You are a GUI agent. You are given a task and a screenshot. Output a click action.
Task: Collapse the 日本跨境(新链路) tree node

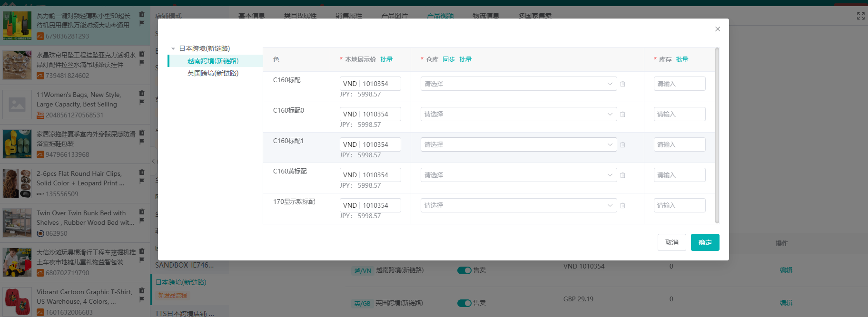click(173, 49)
